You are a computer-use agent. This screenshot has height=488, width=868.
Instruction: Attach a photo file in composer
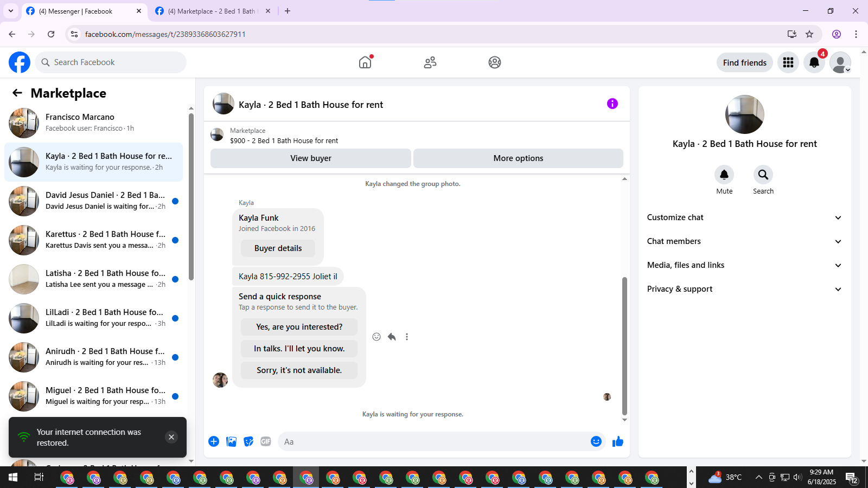231,441
